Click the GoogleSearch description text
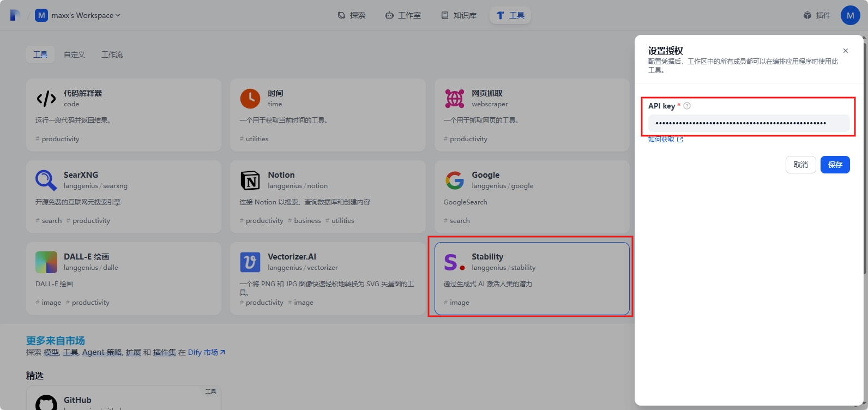868x410 pixels. [x=465, y=202]
